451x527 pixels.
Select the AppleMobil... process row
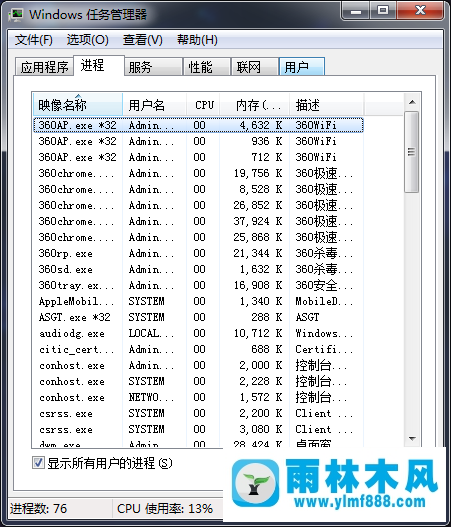198,301
